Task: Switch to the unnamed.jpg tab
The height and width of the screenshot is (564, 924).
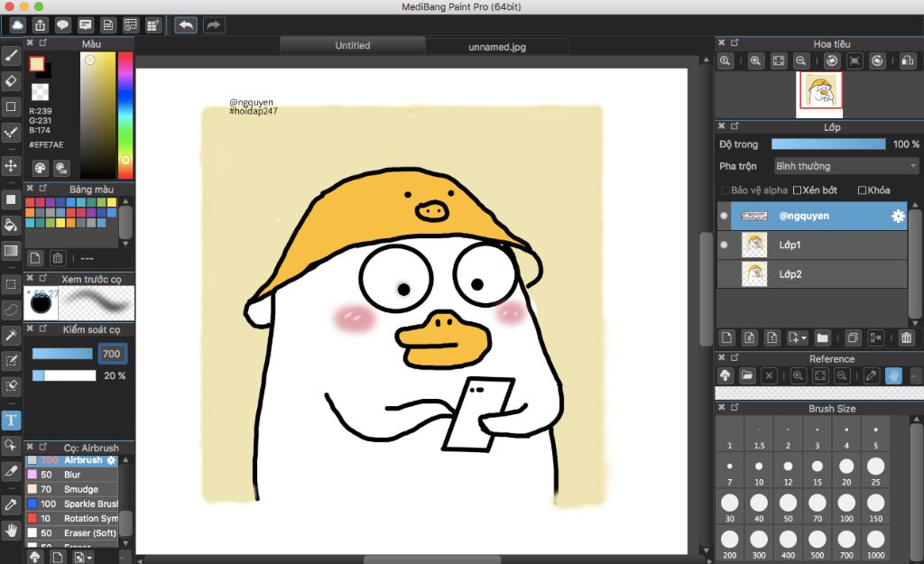Action: [497, 47]
